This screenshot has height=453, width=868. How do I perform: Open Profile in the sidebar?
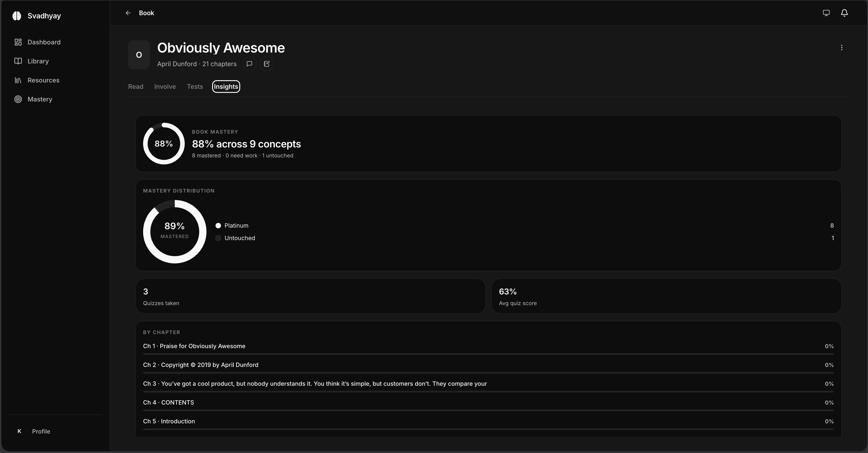(x=41, y=431)
